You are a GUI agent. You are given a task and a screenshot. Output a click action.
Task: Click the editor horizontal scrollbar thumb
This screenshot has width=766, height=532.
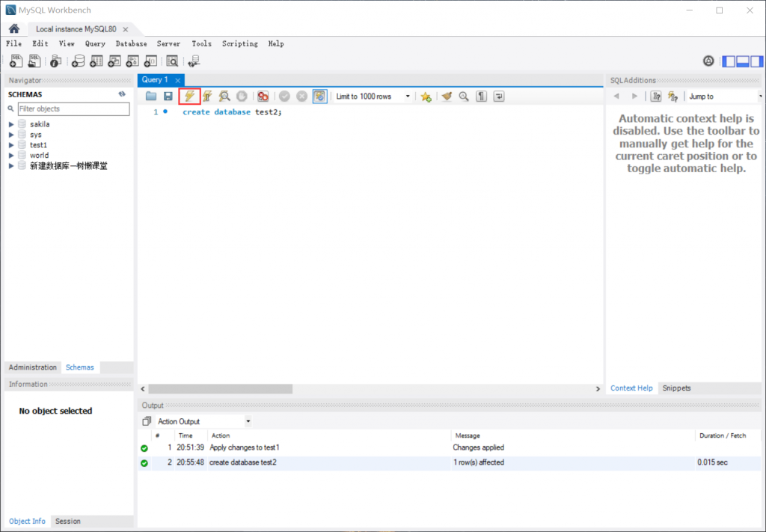pyautogui.click(x=221, y=389)
